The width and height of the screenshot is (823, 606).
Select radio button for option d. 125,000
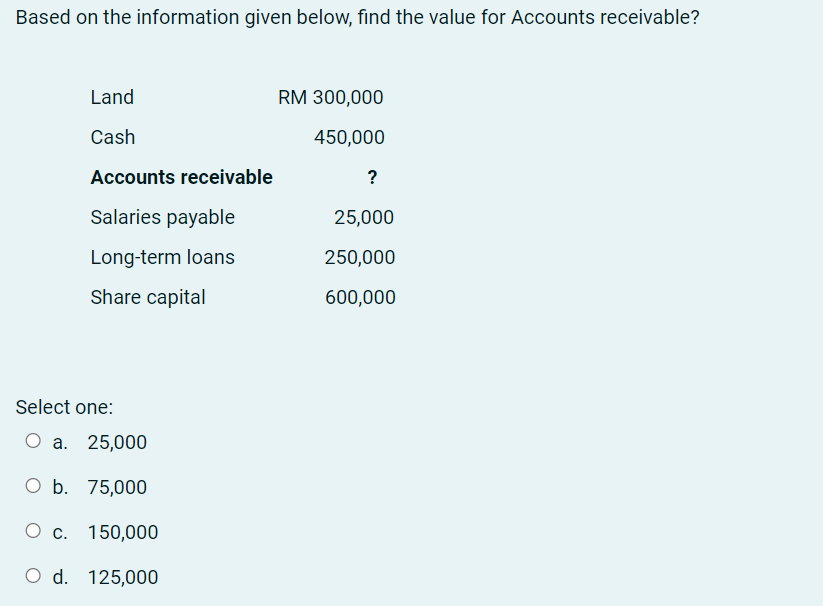(33, 575)
